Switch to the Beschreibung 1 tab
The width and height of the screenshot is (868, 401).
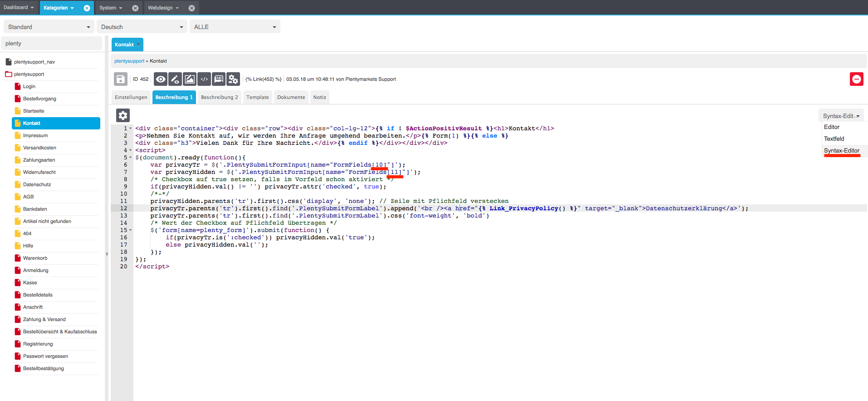[x=174, y=97]
